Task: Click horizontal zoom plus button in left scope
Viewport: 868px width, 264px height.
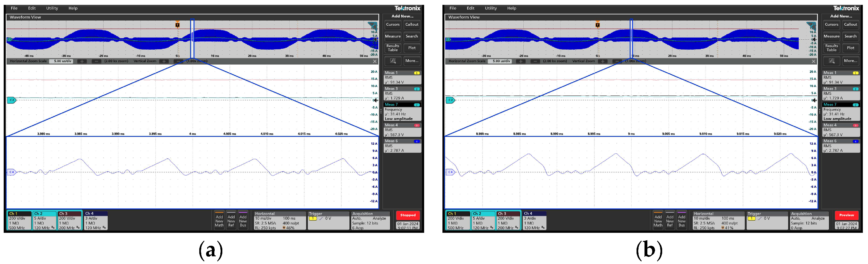Action: [x=82, y=61]
